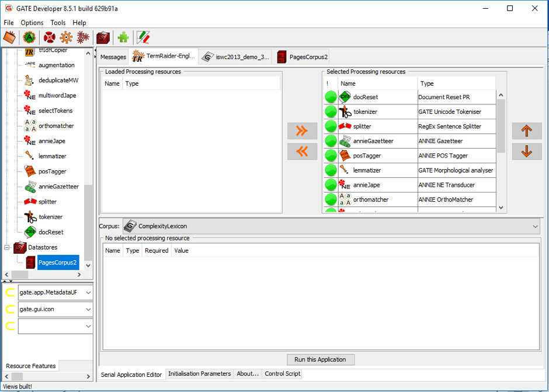The width and height of the screenshot is (549, 392).
Task: Toggle the green run status for lemmatizer
Action: 331,170
